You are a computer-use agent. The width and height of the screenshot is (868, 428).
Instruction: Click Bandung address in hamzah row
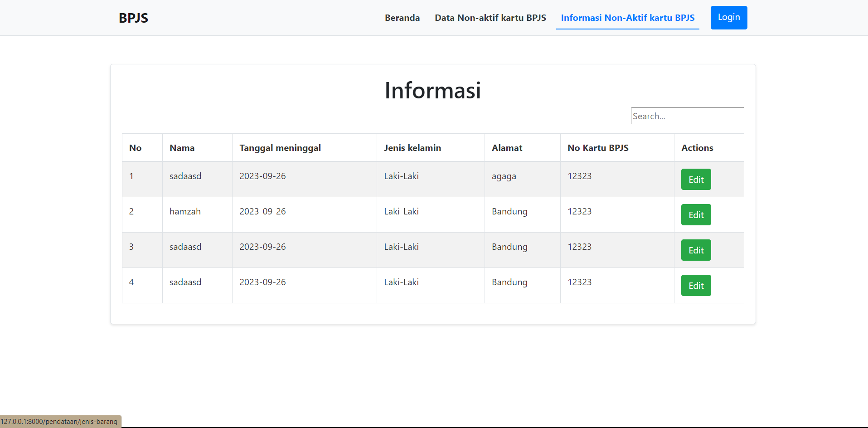pos(509,212)
